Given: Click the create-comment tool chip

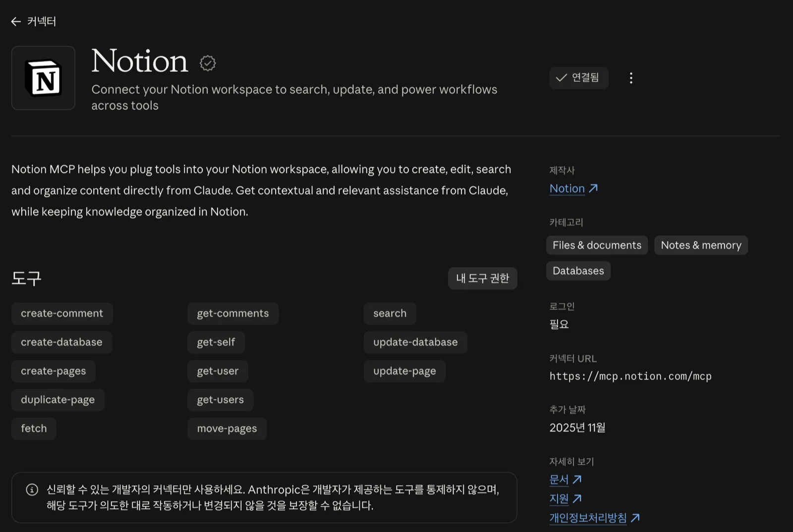Looking at the screenshot, I should [62, 314].
